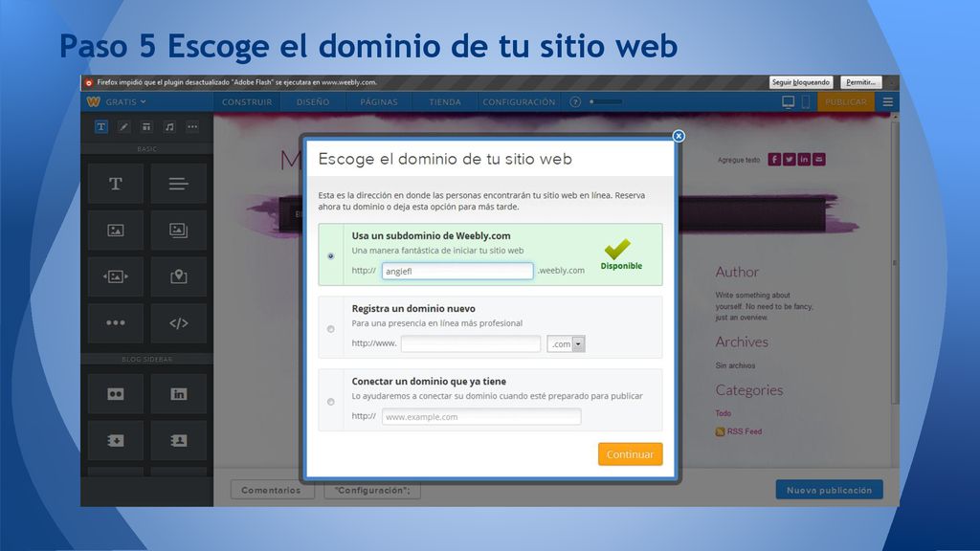
Task: Select the text elements category icon
Action: (100, 127)
